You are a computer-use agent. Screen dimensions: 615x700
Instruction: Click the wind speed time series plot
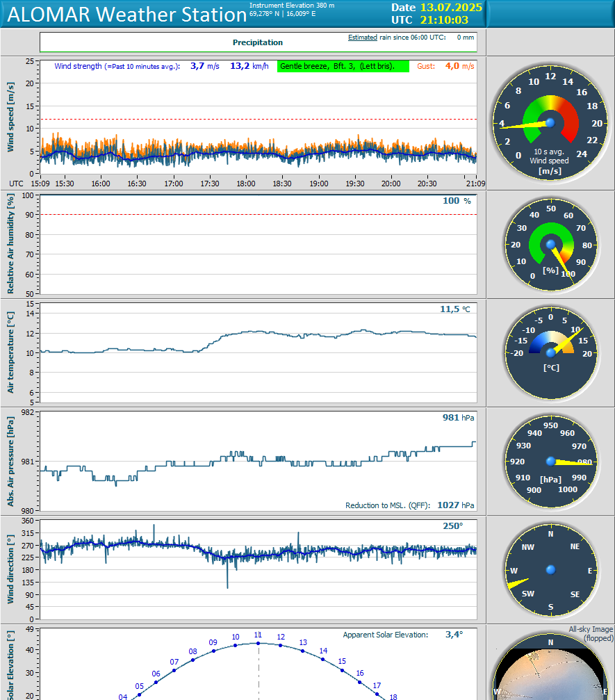259,117
